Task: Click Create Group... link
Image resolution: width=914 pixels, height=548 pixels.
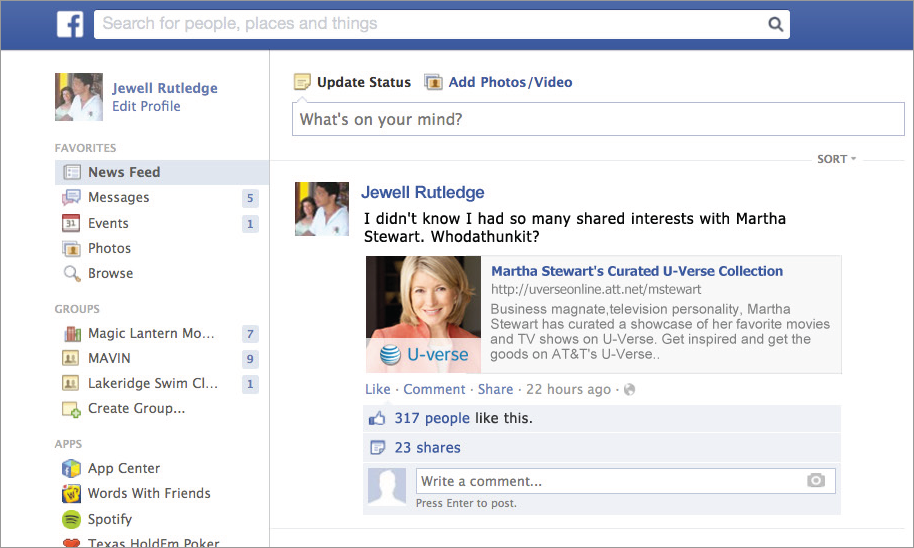Action: tap(136, 409)
